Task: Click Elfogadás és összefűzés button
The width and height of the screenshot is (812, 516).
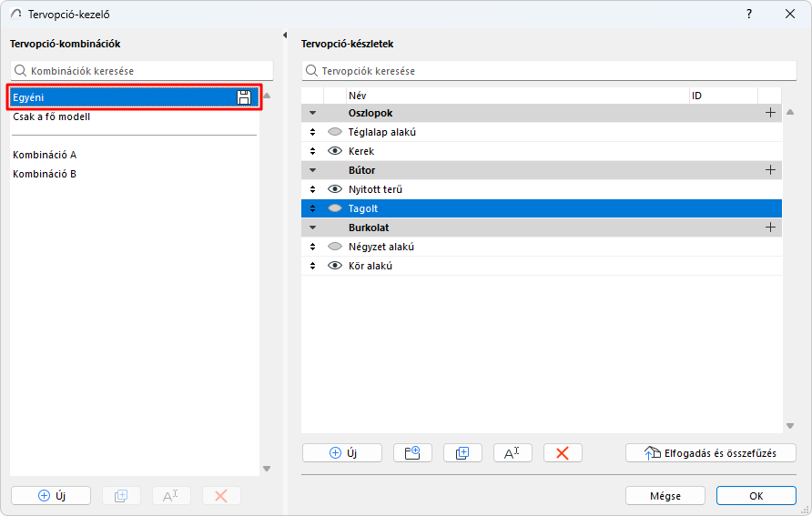Action: click(x=710, y=453)
